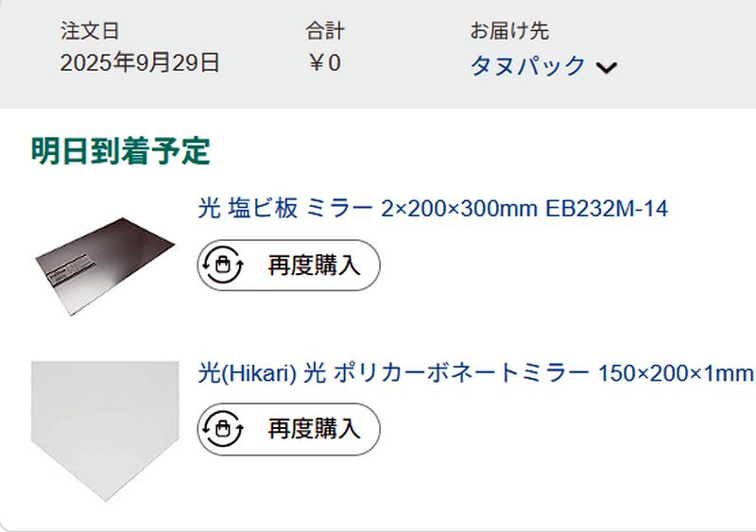Open the 光(Hikari) ポリカーボネートミラー product link
Image resolution: width=756 pixels, height=532 pixels.
(x=475, y=372)
